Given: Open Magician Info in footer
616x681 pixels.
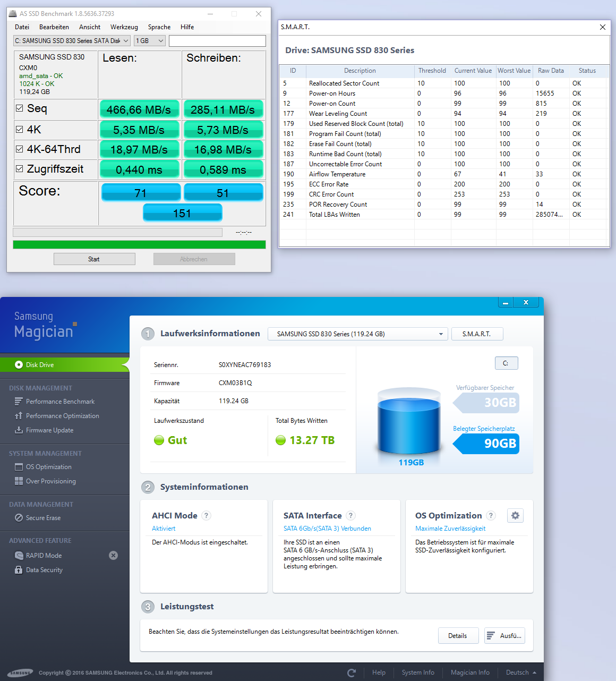Looking at the screenshot, I should (470, 673).
